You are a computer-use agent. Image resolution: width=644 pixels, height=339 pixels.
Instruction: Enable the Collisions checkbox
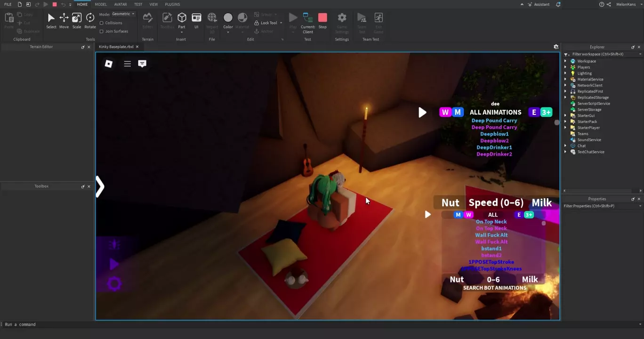click(x=102, y=23)
